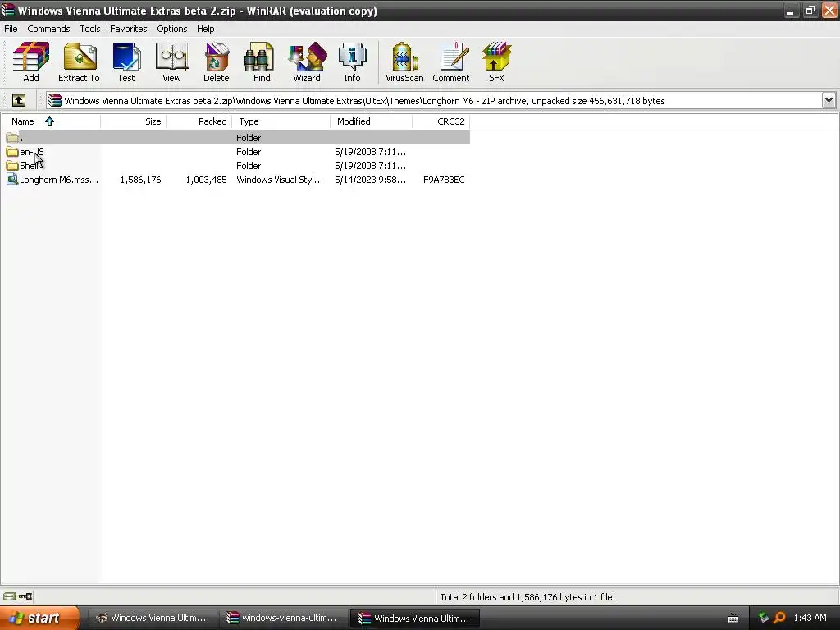Click the WinRAR archive icon in address bar

click(x=55, y=100)
